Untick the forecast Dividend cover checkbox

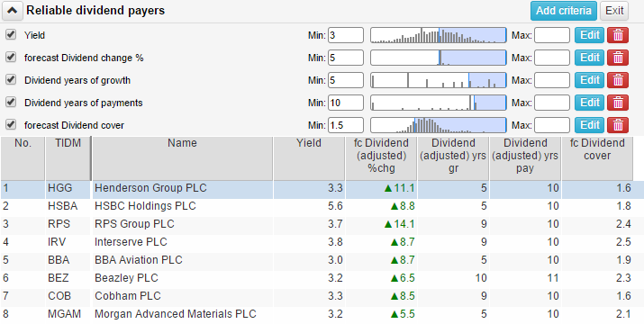tap(11, 124)
